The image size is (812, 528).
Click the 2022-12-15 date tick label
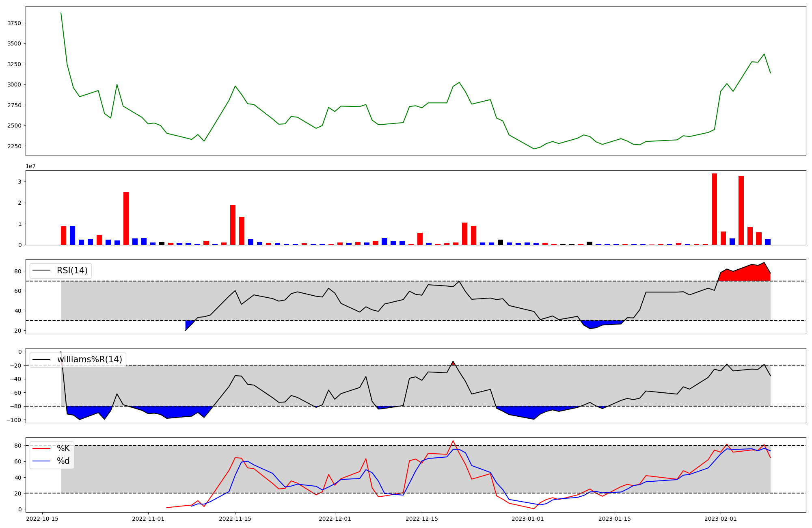click(422, 519)
